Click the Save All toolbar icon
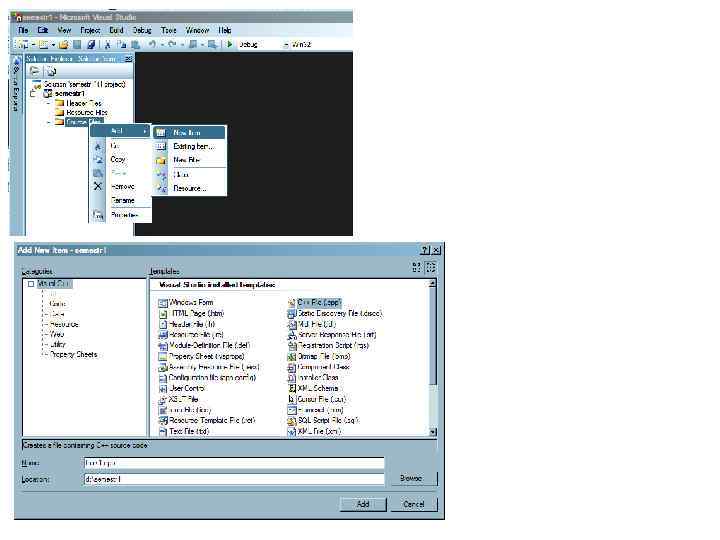This screenshot has width=720, height=540. (x=91, y=45)
